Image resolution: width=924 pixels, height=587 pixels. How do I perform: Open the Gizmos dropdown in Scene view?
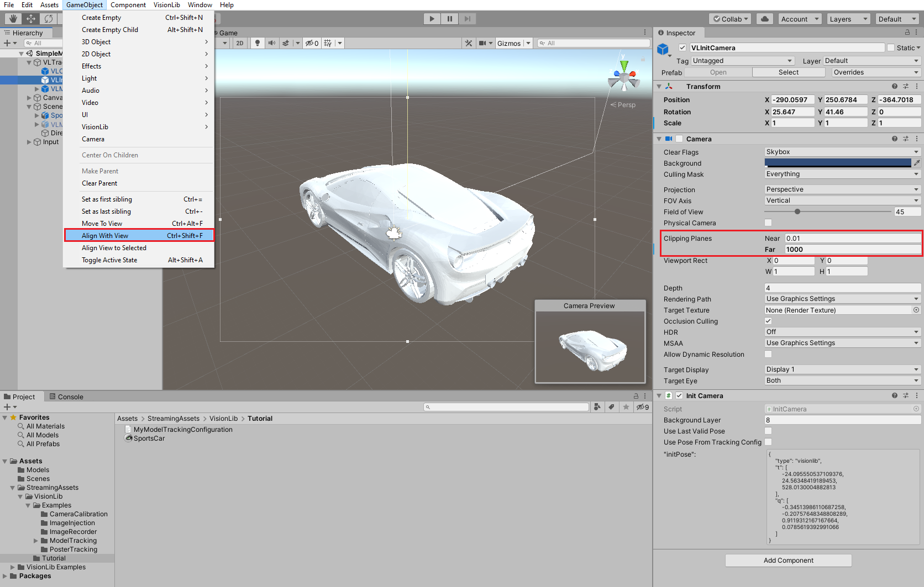(x=513, y=43)
